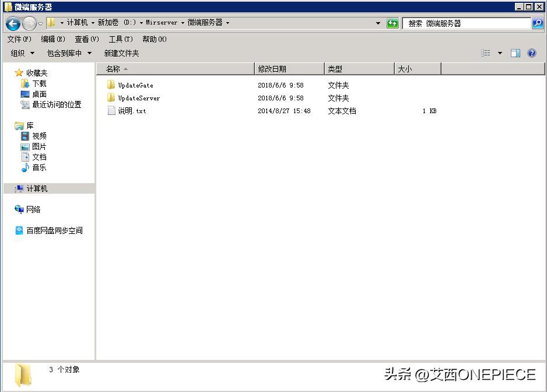This screenshot has height=392, width=547.
Task: Select 百度网盘同步空间 in the sidebar
Action: click(55, 230)
